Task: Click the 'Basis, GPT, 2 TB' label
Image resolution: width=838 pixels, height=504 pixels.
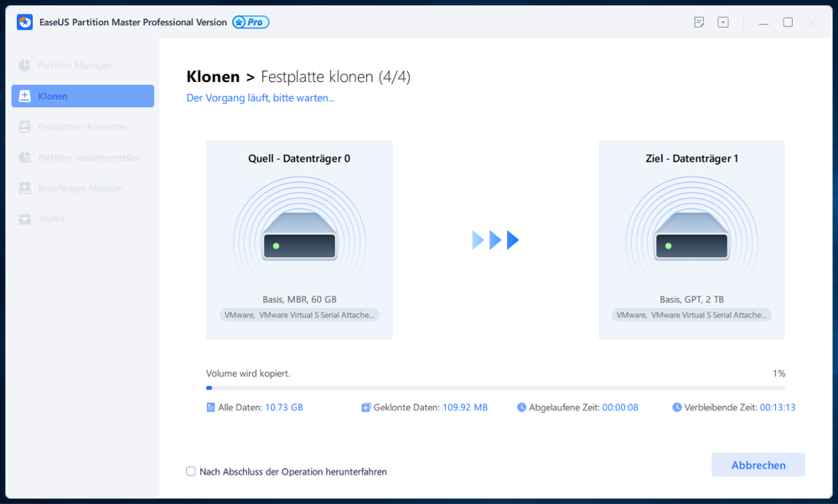Action: 691,300
